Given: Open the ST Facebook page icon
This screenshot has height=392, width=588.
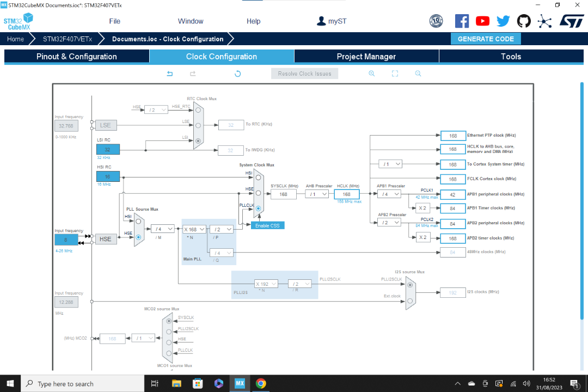Looking at the screenshot, I should click(462, 21).
